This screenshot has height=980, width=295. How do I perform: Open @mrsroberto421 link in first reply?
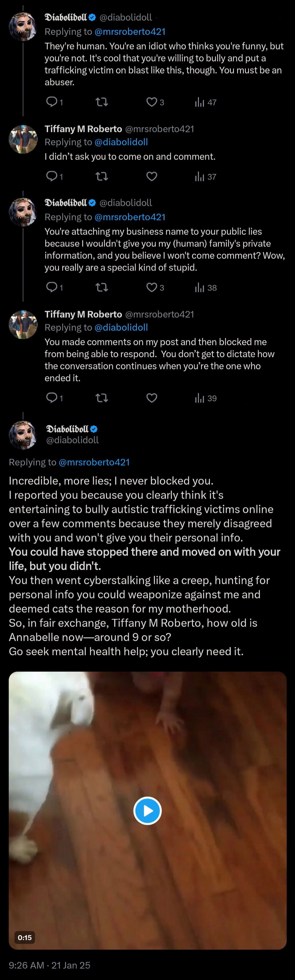click(x=130, y=32)
